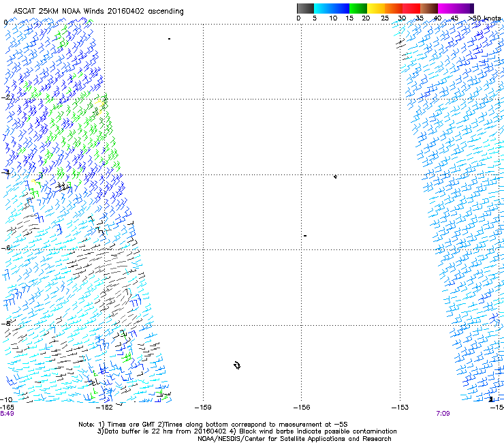Click the red 30-35 knots legend segment
This screenshot has height=443, width=504.
tap(411, 8)
